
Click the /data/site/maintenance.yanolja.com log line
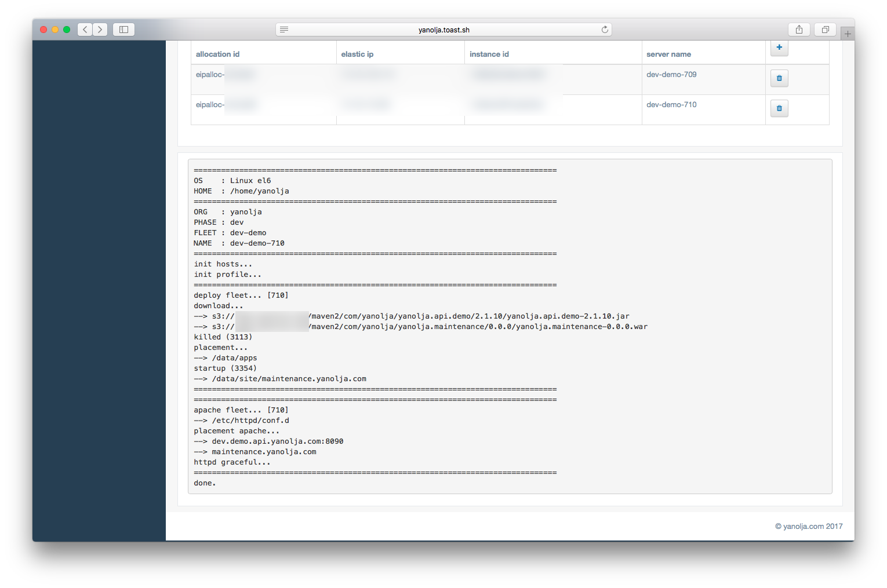click(x=280, y=379)
